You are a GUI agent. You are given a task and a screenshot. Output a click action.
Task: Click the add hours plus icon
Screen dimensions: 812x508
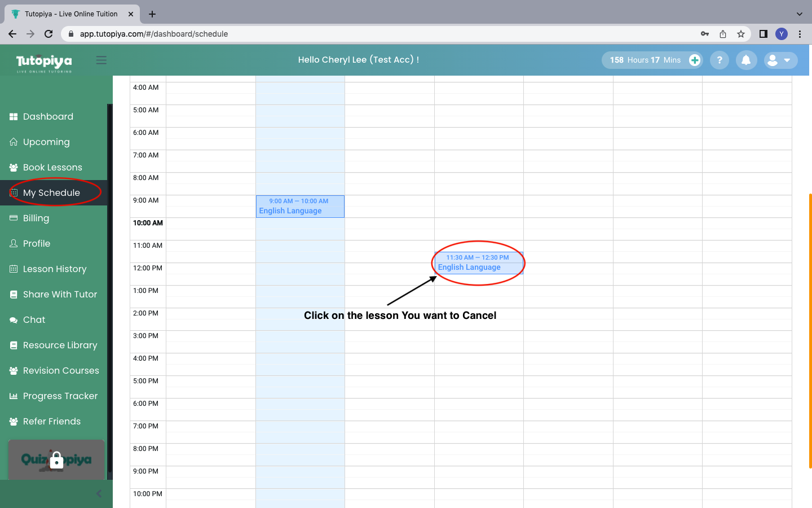click(x=695, y=60)
